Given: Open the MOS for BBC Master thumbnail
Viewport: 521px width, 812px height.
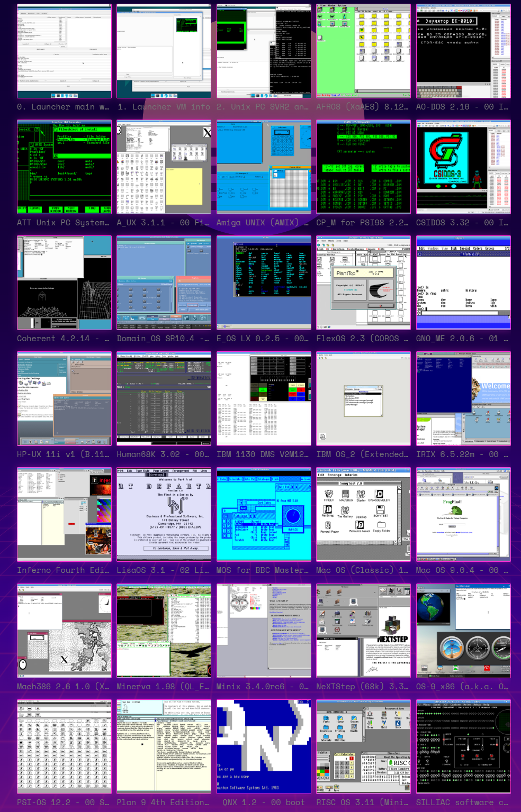Looking at the screenshot, I should (264, 515).
